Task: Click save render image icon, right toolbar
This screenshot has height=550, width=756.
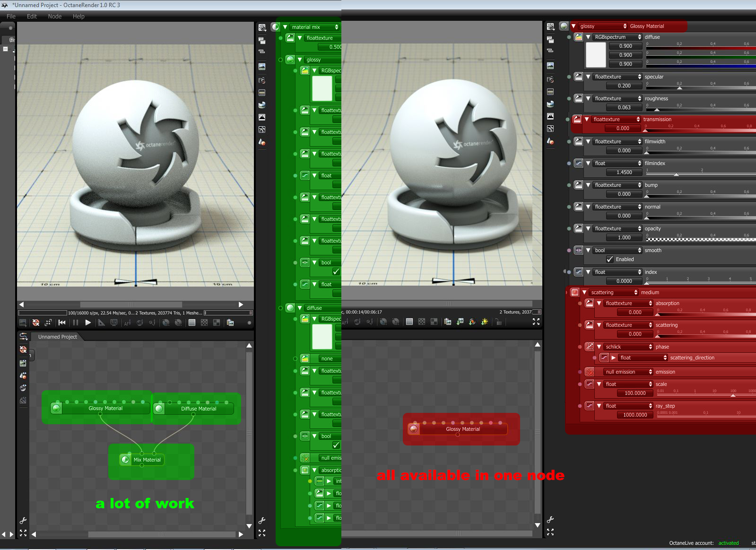Action: pos(460,322)
